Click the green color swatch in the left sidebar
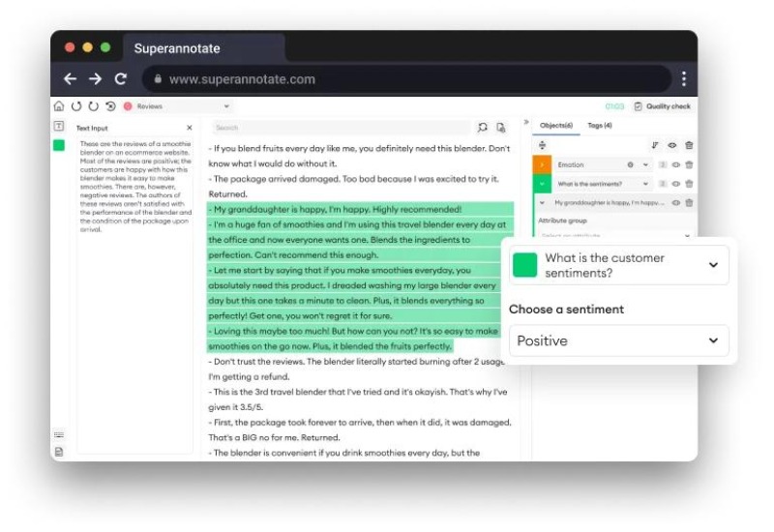The width and height of the screenshot is (774, 532). tap(59, 145)
